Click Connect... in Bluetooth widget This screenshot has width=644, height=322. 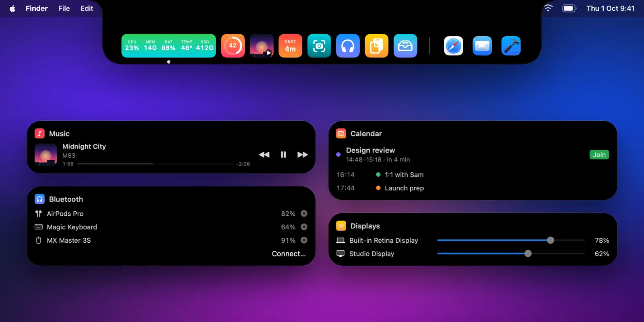[289, 254]
